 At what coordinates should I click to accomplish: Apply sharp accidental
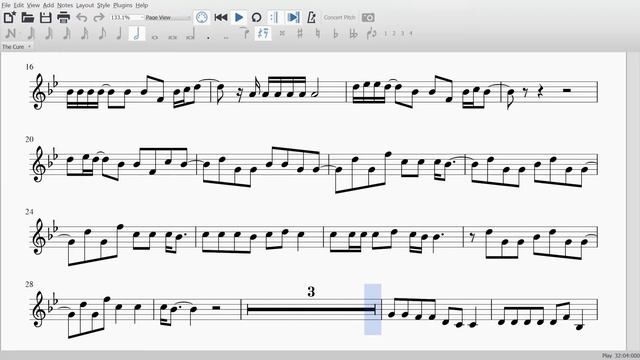point(300,33)
